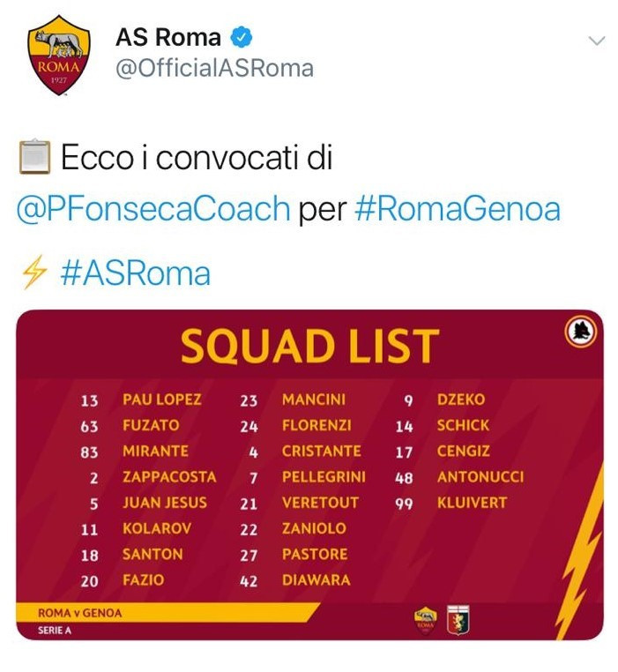
Task: Open the #RomaGenoa hashtag
Action: pos(457,210)
